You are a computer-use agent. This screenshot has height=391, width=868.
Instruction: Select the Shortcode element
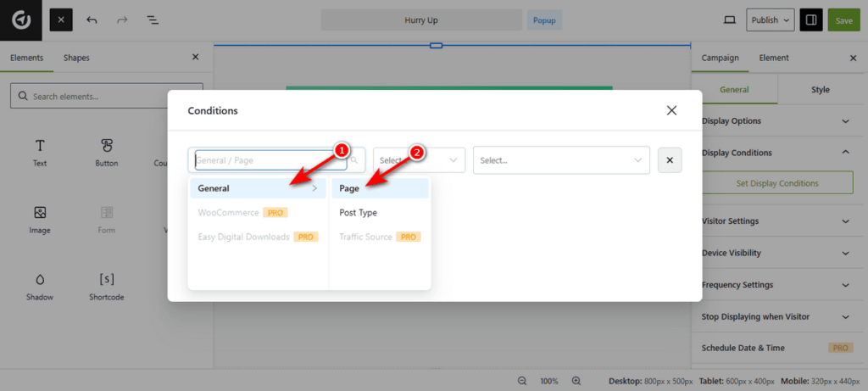[x=107, y=286]
